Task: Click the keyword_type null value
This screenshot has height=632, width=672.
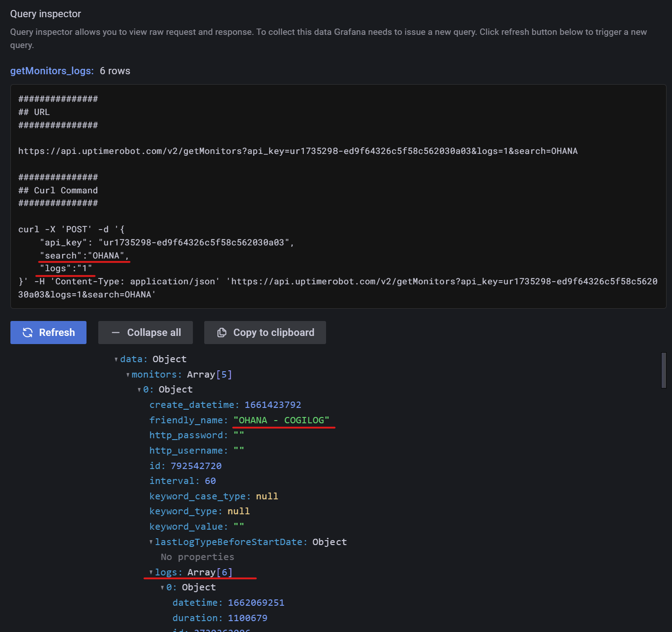Action: [239, 511]
